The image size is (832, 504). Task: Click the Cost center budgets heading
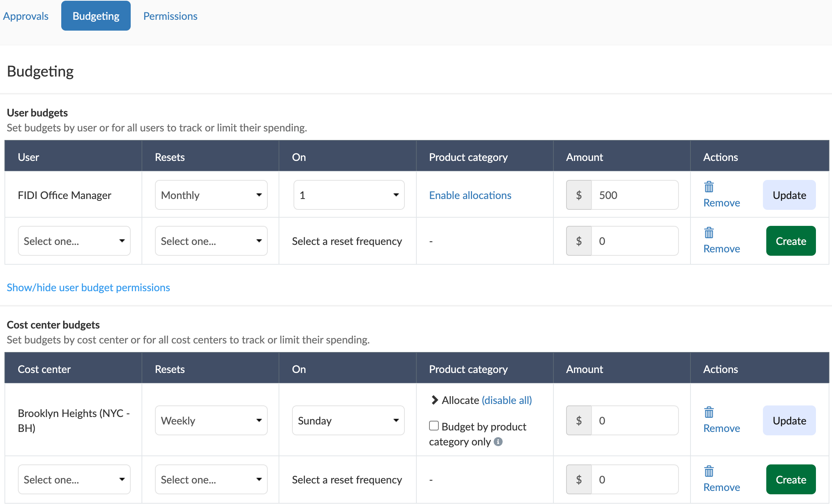coord(53,325)
